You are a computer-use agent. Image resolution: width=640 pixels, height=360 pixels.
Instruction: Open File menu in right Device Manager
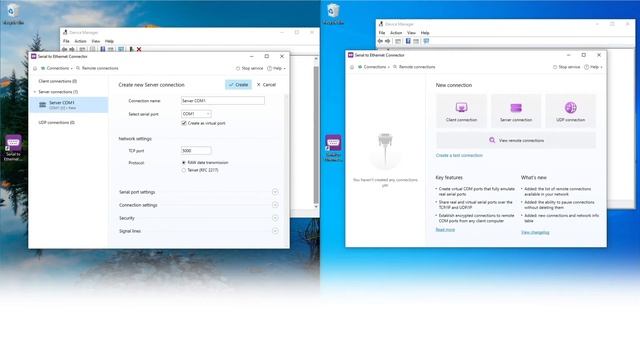[382, 33]
